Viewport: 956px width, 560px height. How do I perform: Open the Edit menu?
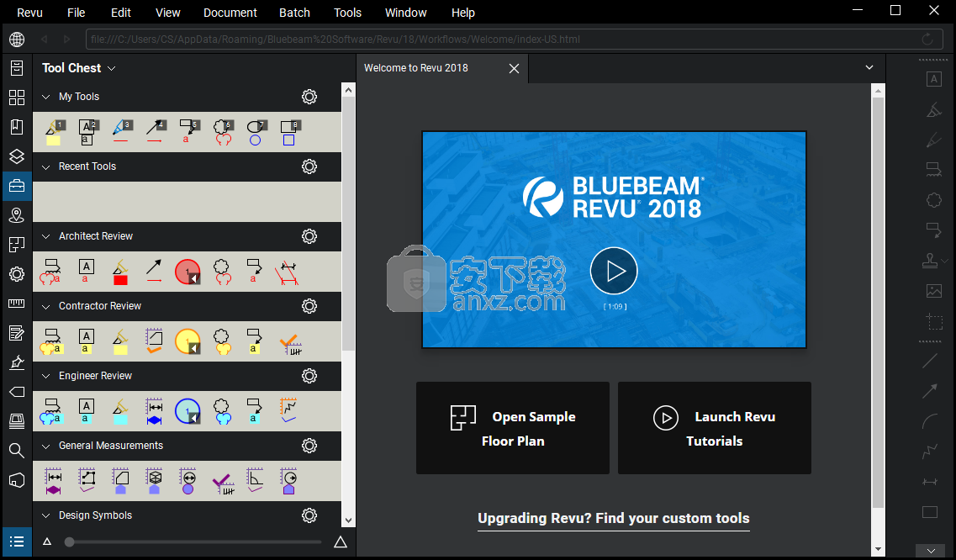coord(121,13)
